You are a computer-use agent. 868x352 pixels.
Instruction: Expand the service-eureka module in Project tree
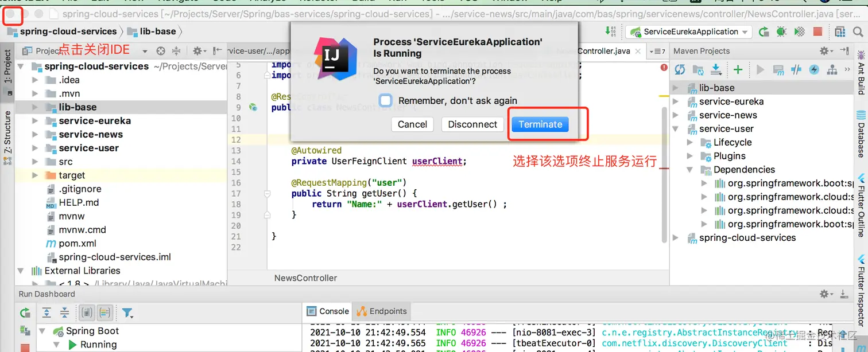(36, 121)
